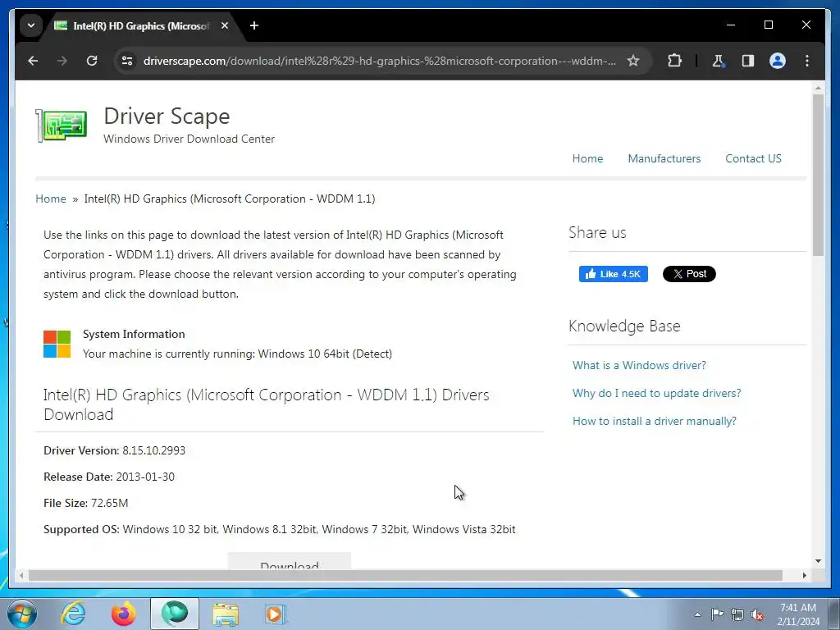Open the Manufacturers menu item
This screenshot has width=840, height=630.
tap(664, 158)
